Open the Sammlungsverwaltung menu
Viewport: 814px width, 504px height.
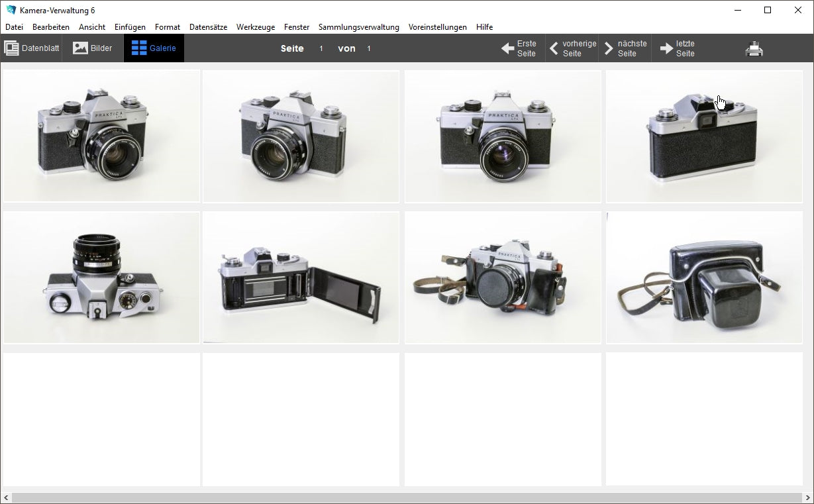(358, 27)
